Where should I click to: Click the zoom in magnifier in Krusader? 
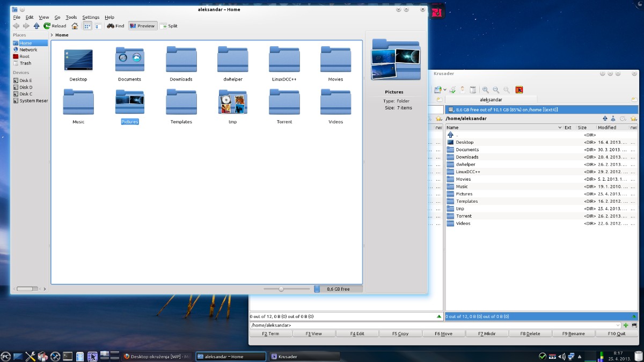coord(485,90)
